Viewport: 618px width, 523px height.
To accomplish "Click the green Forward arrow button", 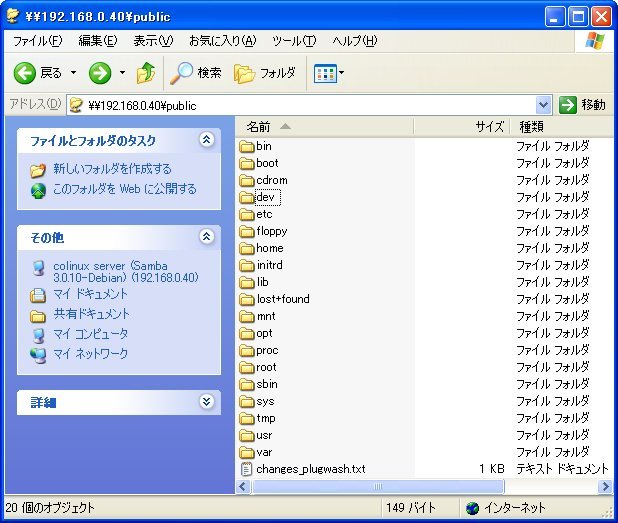I will (100, 73).
